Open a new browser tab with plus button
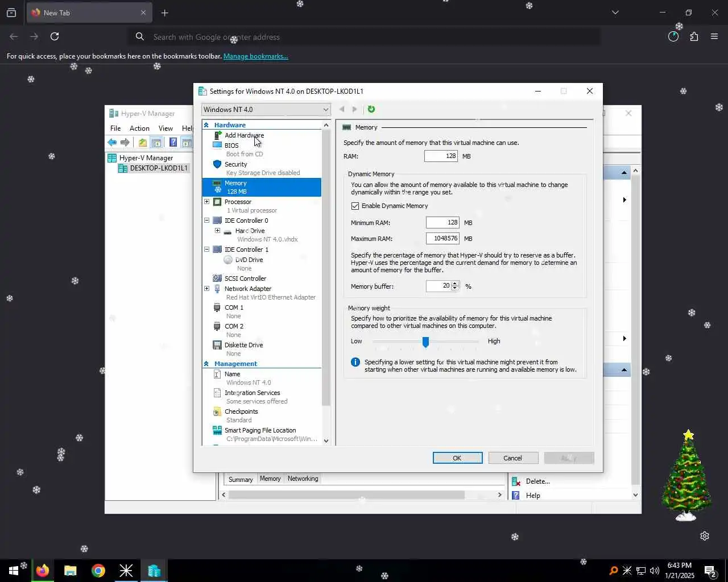The width and height of the screenshot is (728, 582). (164, 13)
